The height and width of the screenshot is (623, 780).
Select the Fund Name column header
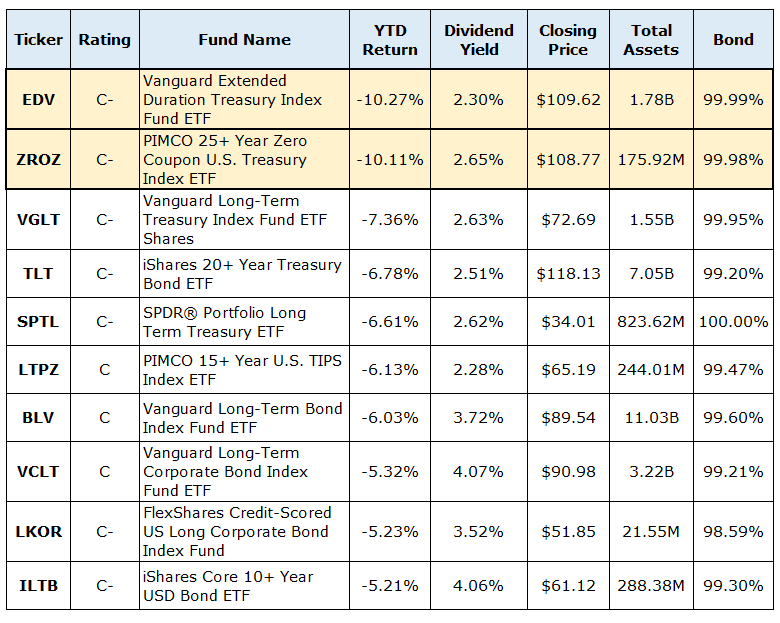[x=244, y=40]
